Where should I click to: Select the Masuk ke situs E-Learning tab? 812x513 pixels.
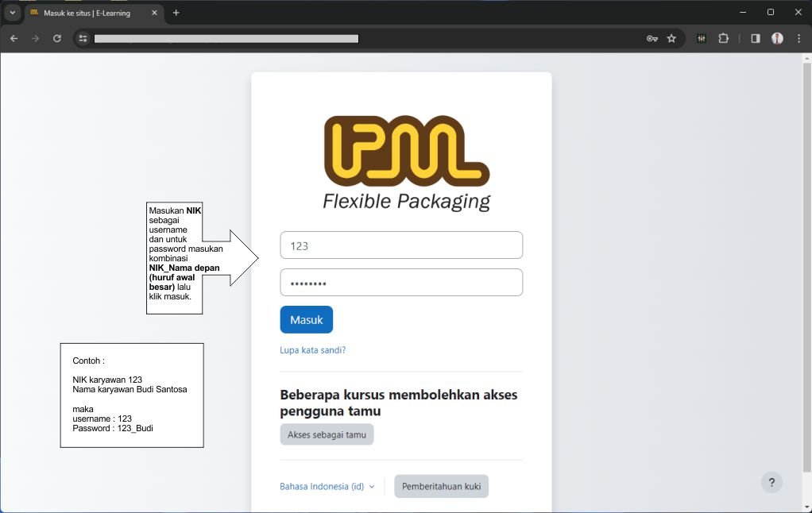[87, 13]
